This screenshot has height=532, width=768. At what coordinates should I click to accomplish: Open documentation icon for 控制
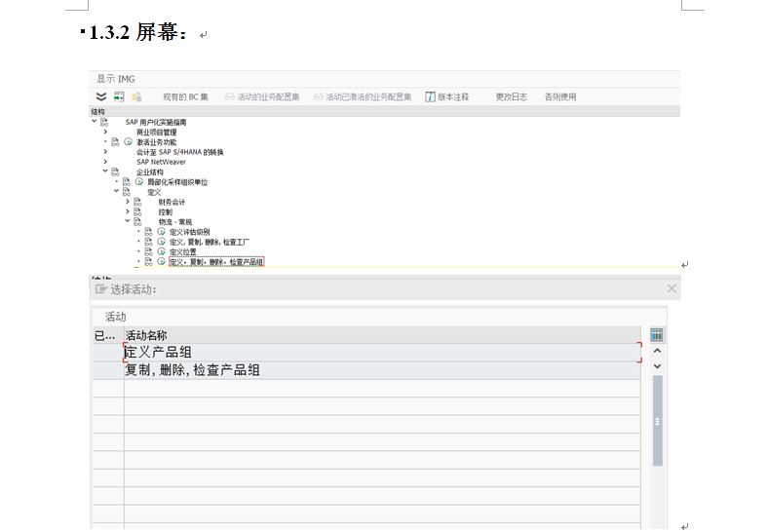[137, 211]
